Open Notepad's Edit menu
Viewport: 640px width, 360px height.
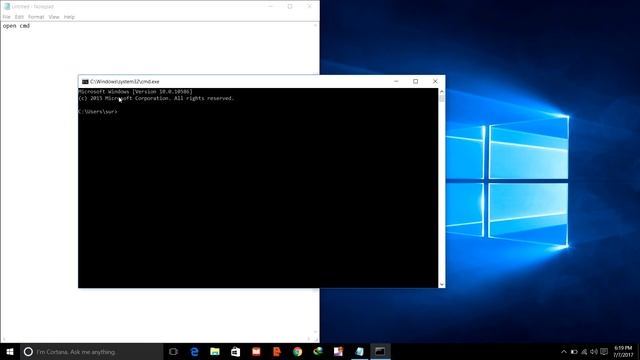tap(19, 17)
